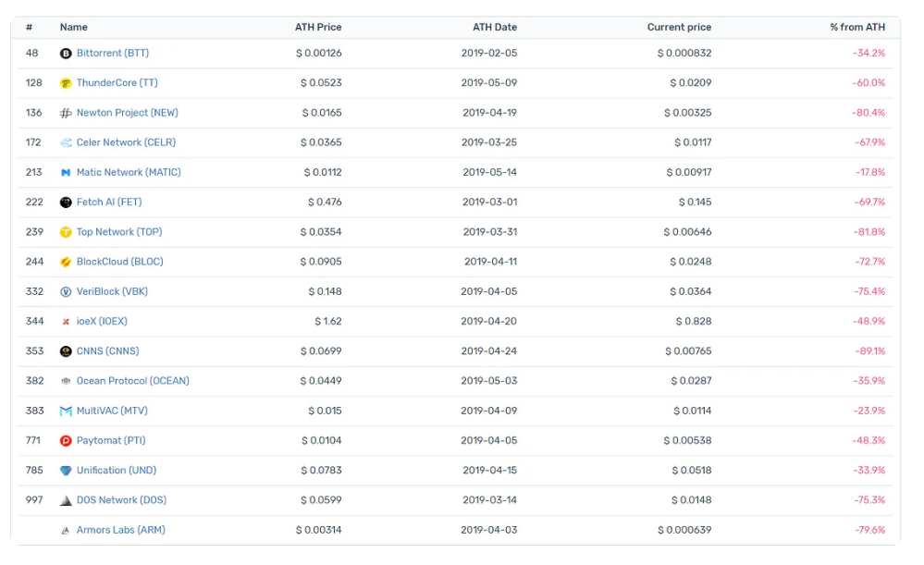Click the Top Network yellow icon
The width and height of the screenshot is (924, 565).
pyautogui.click(x=66, y=232)
